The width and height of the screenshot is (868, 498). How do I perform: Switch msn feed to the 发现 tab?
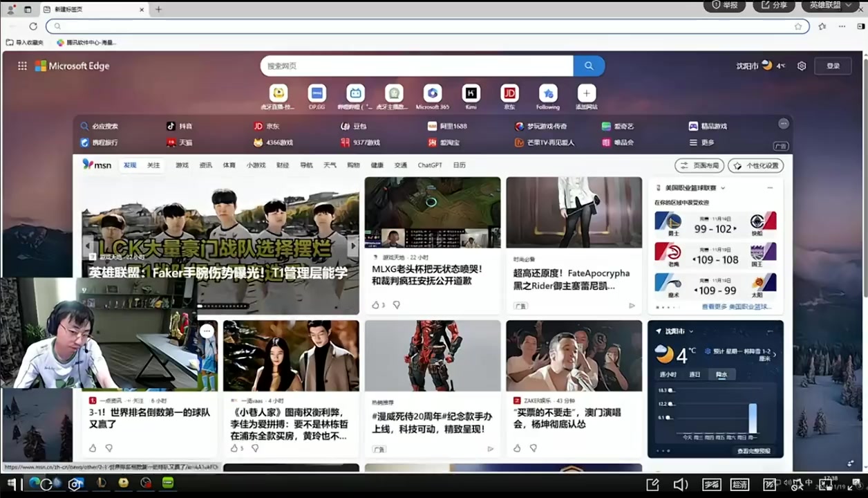(130, 165)
